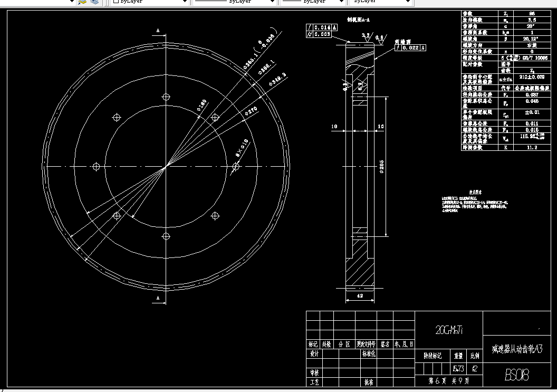Viewport: 557px width, 392px height.
Task: Select material text 20CrMnTi
Action: pyautogui.click(x=449, y=330)
